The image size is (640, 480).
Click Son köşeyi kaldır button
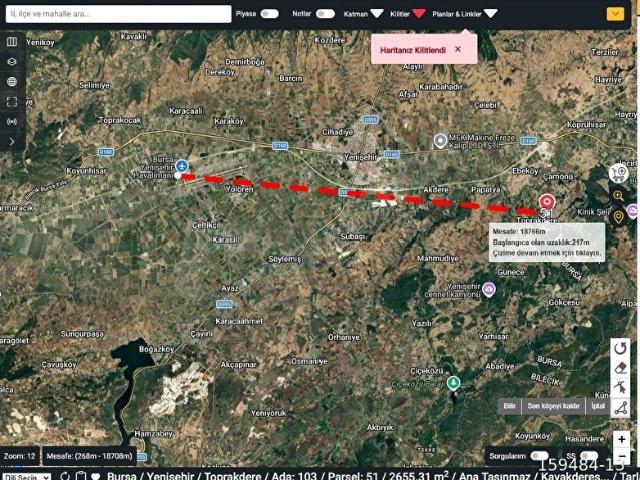(x=553, y=406)
